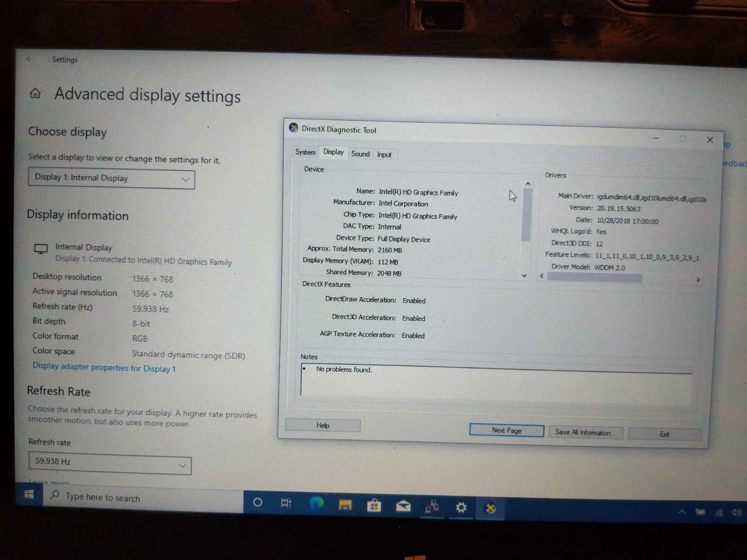747x560 pixels.
Task: Click the Help button in DirectX tool
Action: tap(323, 425)
